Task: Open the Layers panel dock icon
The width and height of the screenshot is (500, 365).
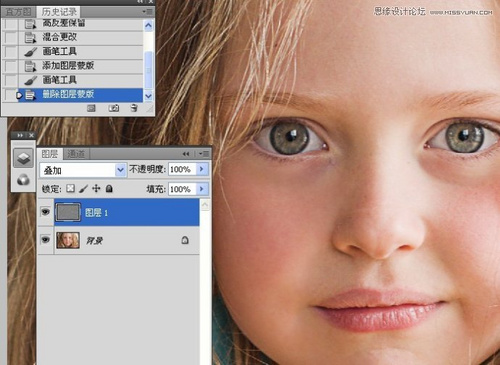Action: click(x=23, y=158)
